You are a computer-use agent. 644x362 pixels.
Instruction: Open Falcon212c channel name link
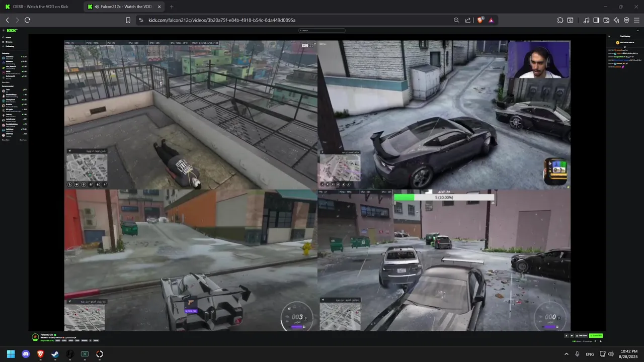click(46, 334)
